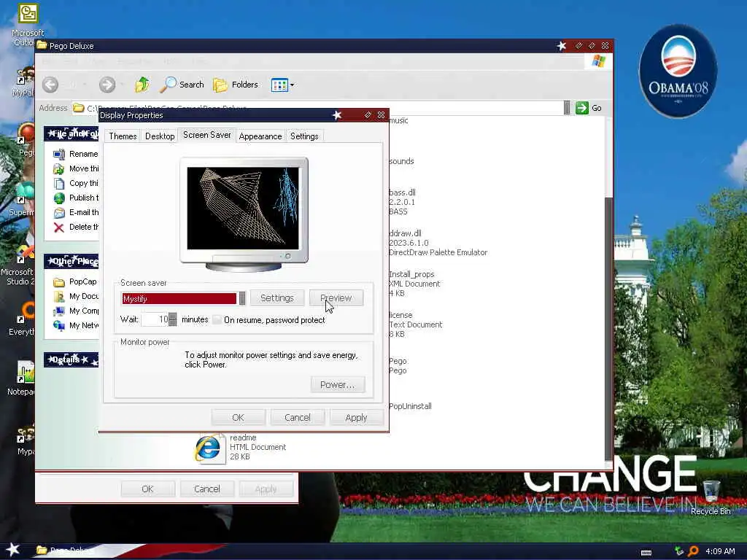This screenshot has height=560, width=747.
Task: Go up one folder level with Up icon
Action: point(142,85)
